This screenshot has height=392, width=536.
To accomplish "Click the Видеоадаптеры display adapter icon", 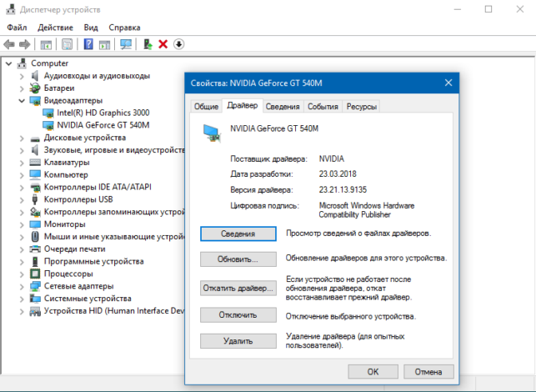I will pyautogui.click(x=35, y=101).
